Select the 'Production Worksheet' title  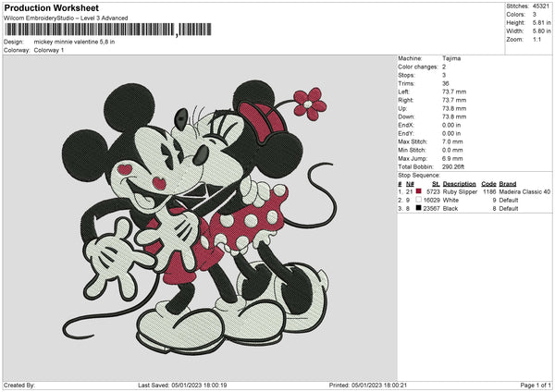[51, 7]
